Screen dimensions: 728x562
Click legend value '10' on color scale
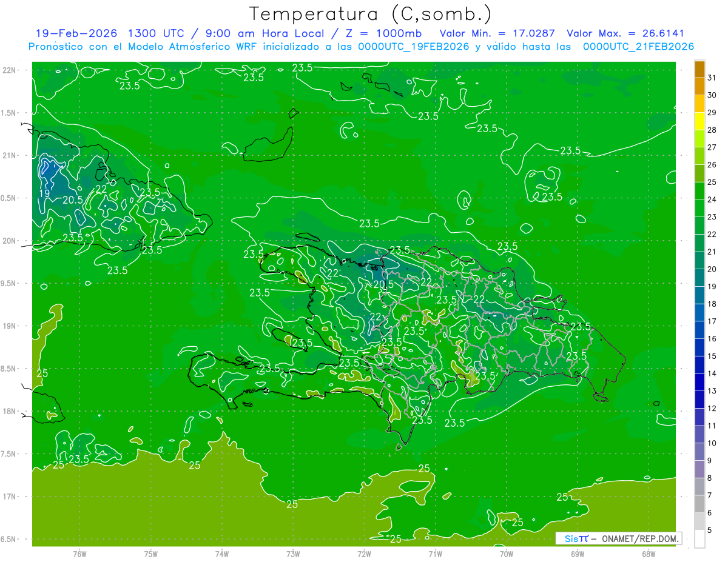point(712,443)
